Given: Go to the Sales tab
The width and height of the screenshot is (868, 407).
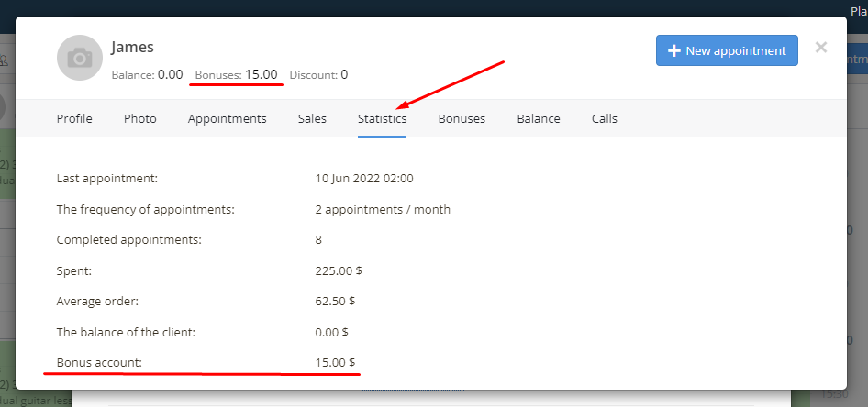Looking at the screenshot, I should pyautogui.click(x=312, y=118).
